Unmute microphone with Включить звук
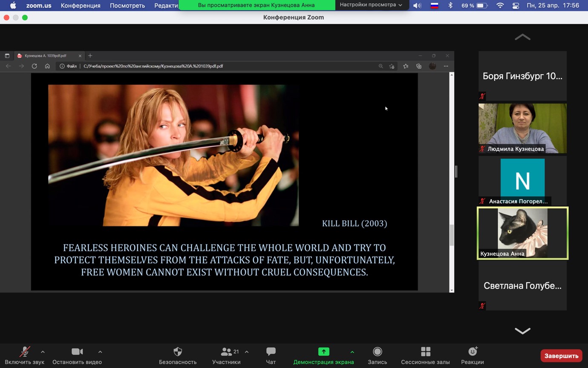Viewport: 588px width, 368px height. [25, 356]
